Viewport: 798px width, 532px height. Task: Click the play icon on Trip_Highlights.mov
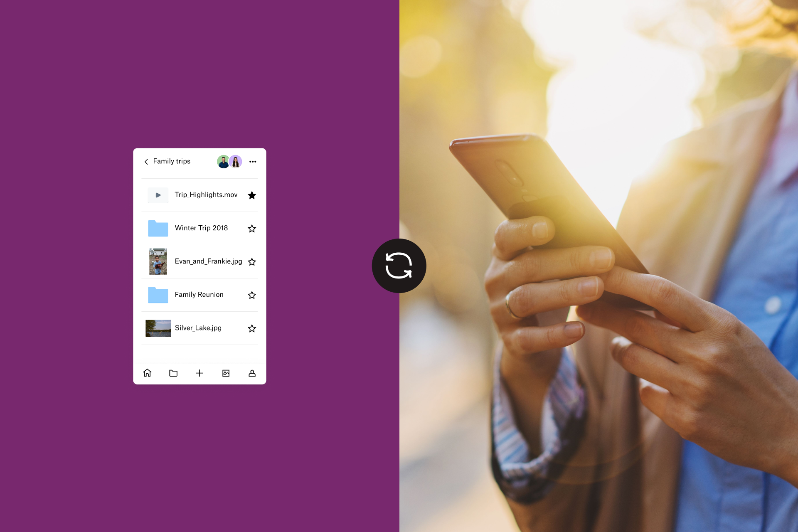(x=158, y=195)
